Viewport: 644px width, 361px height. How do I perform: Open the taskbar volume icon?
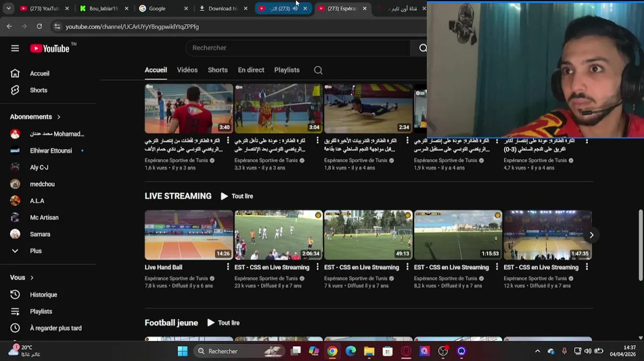click(588, 351)
